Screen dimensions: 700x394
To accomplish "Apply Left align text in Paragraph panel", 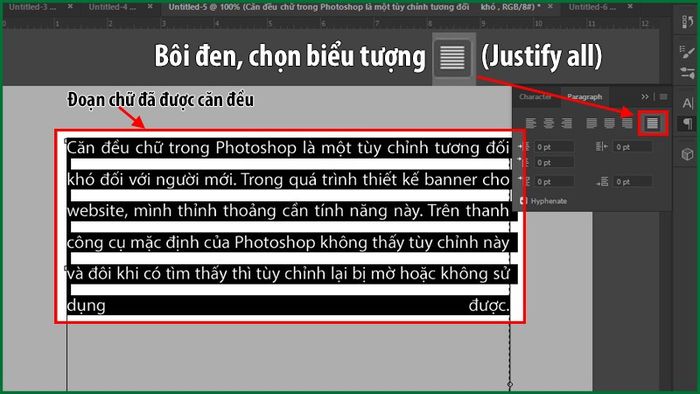I will point(530,123).
